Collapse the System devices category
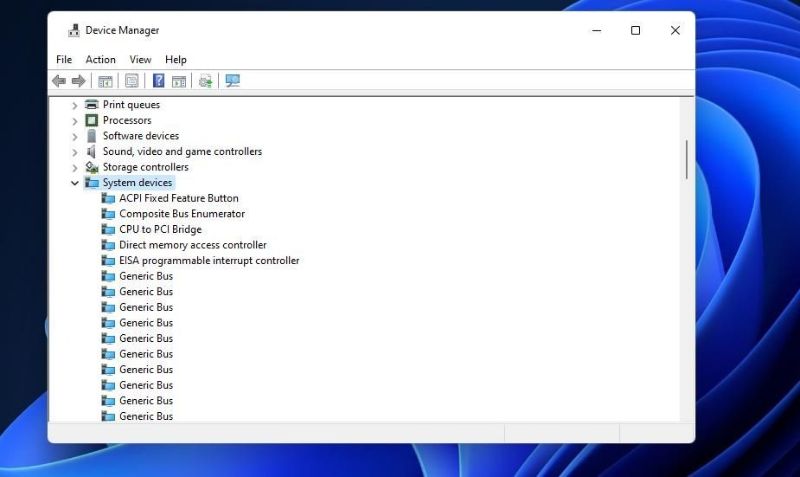 (x=75, y=183)
